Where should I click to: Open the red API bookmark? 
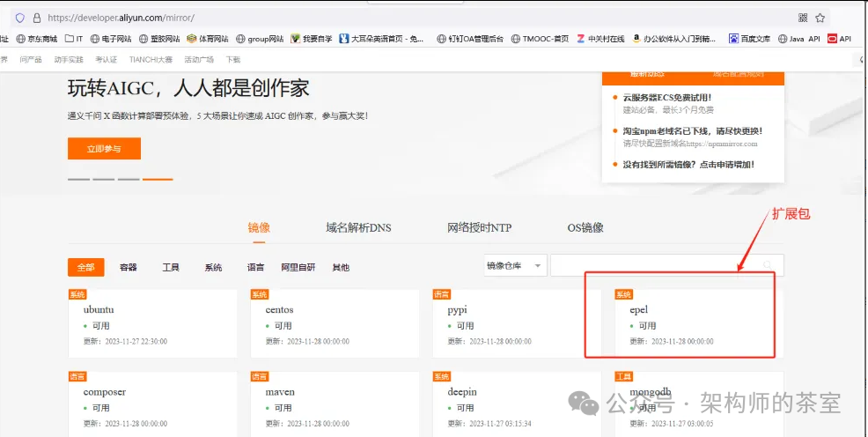point(839,39)
